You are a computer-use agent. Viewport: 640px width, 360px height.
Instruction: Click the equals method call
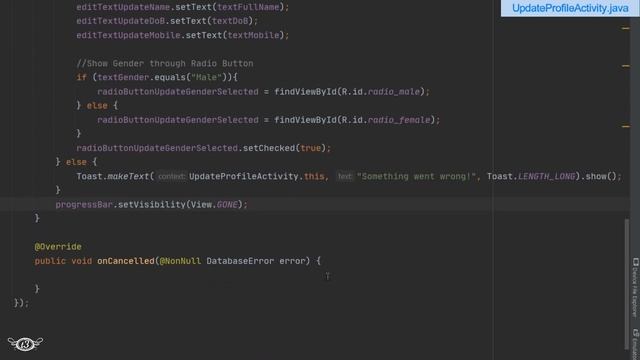[170, 77]
